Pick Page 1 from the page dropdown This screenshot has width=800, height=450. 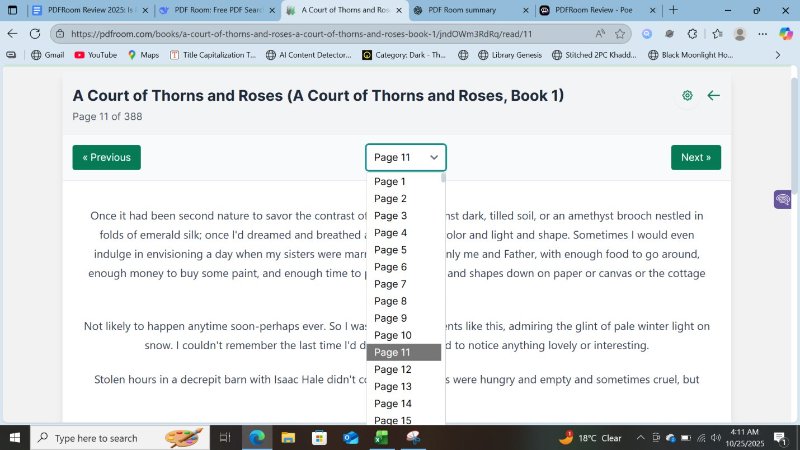390,182
